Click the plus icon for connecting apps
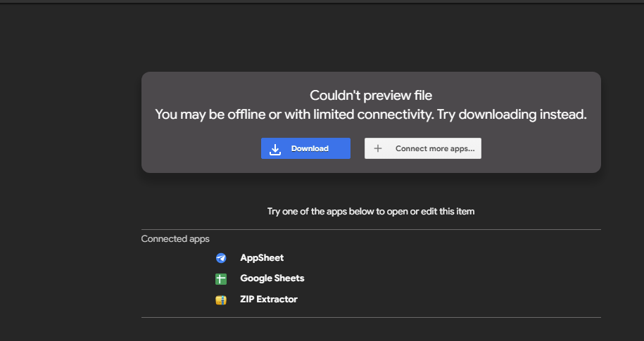Image resolution: width=644 pixels, height=341 pixels. click(x=378, y=148)
